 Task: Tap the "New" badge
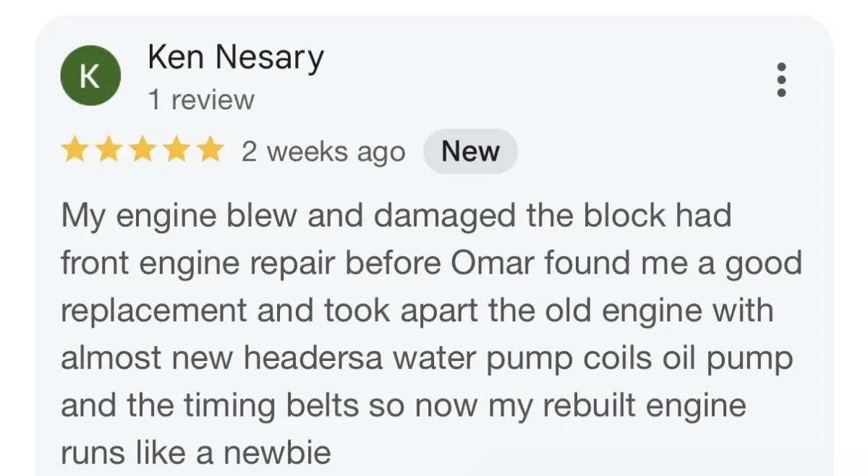point(470,152)
